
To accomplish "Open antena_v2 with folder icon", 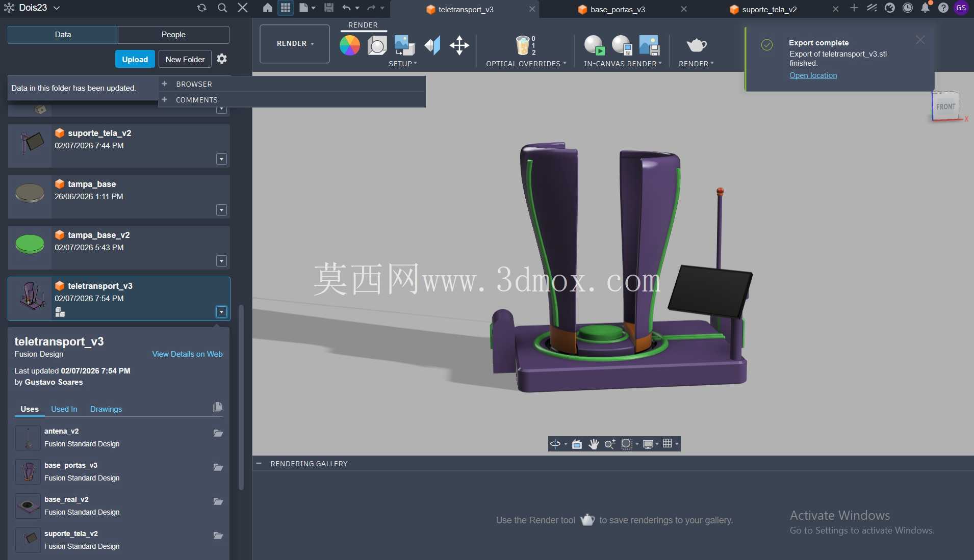I will coord(218,433).
